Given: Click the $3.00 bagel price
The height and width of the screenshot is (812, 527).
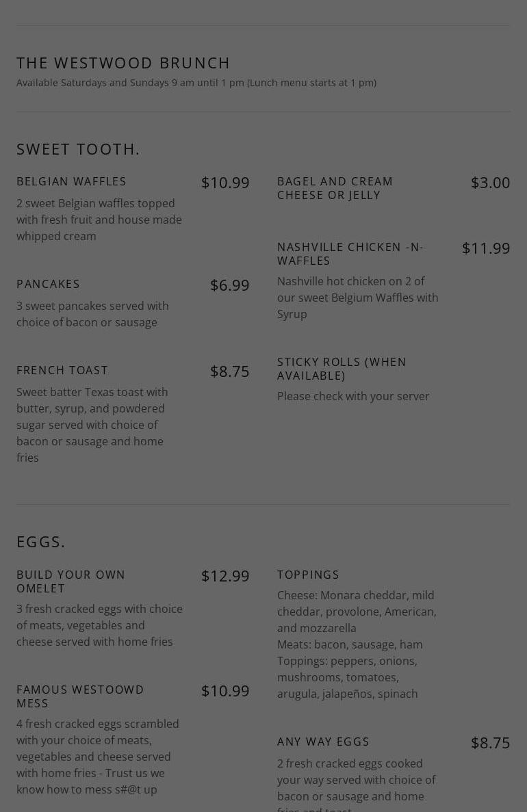Looking at the screenshot, I should pos(490,182).
